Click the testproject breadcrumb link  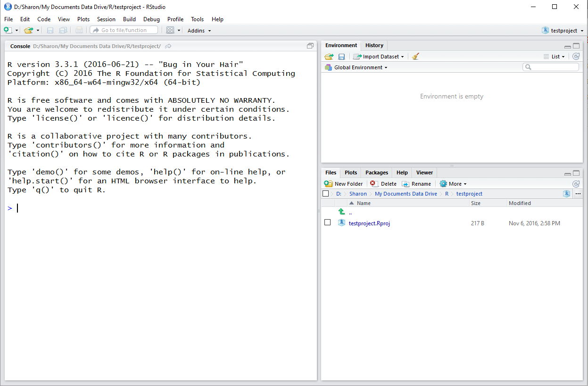(469, 194)
